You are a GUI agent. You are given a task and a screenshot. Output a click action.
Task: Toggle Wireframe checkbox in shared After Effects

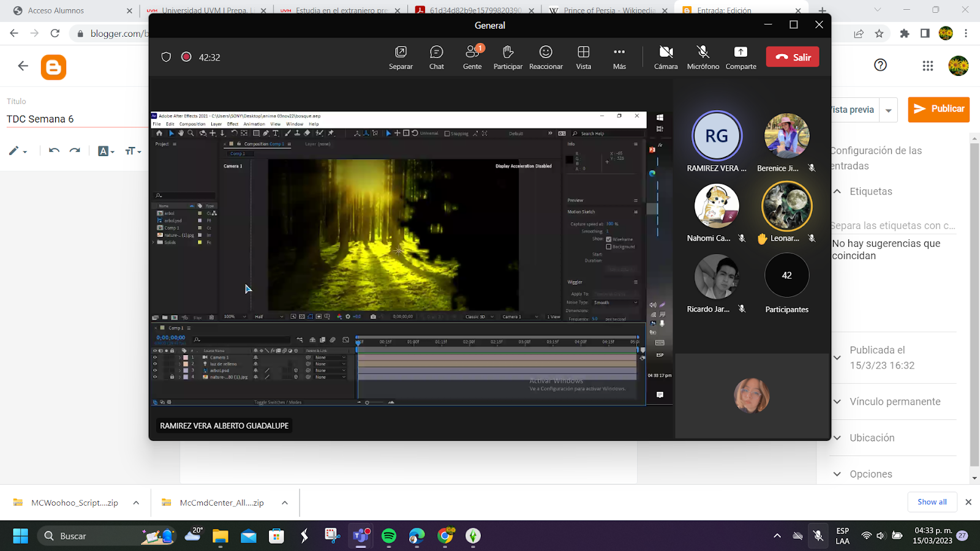pos(608,239)
